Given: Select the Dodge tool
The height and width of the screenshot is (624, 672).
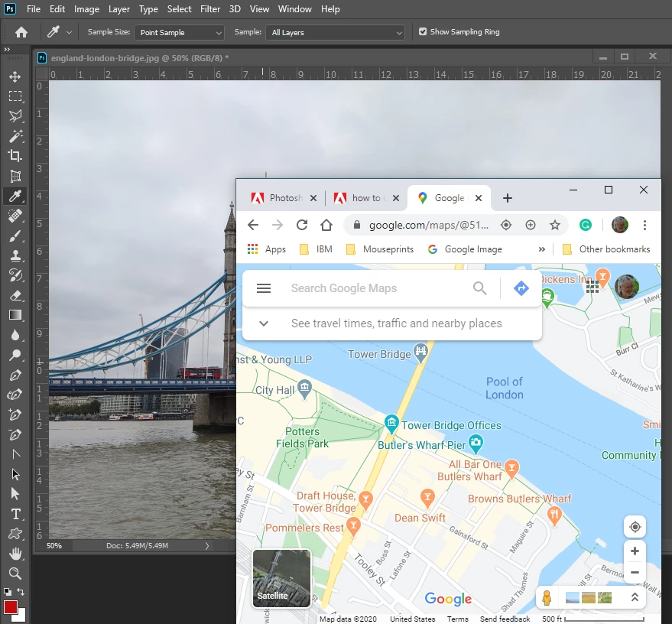Looking at the screenshot, I should pyautogui.click(x=15, y=355).
